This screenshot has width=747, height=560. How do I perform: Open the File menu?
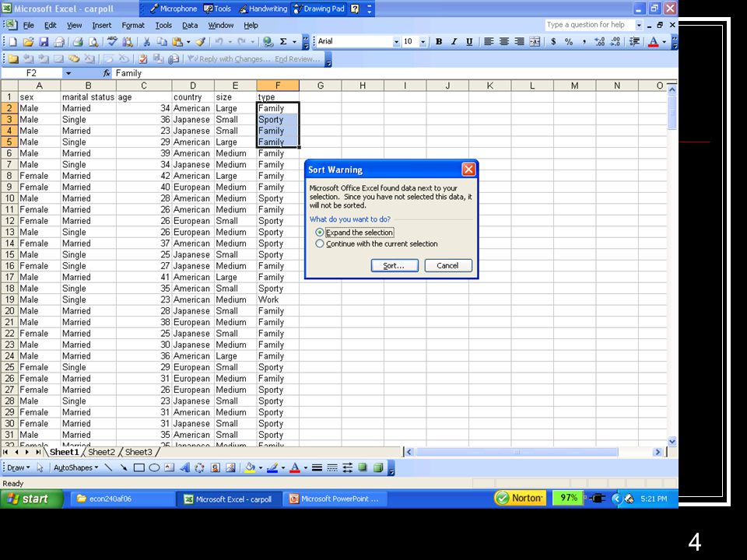pyautogui.click(x=29, y=25)
